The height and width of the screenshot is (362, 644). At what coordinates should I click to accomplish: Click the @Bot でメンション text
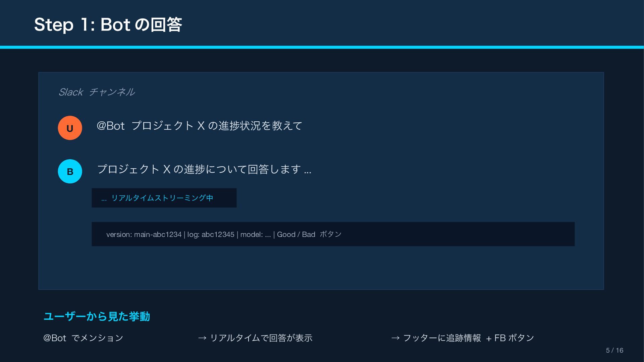tap(83, 338)
